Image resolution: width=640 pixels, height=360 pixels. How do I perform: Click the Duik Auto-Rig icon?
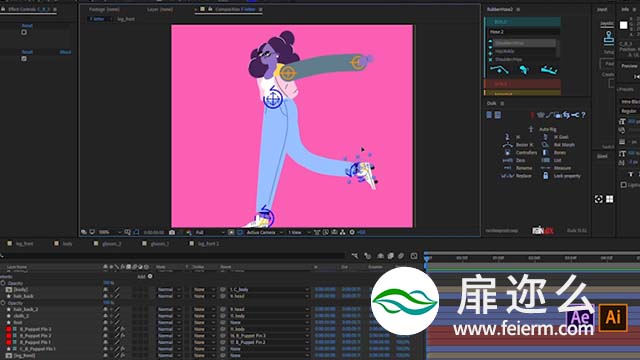tap(531, 129)
